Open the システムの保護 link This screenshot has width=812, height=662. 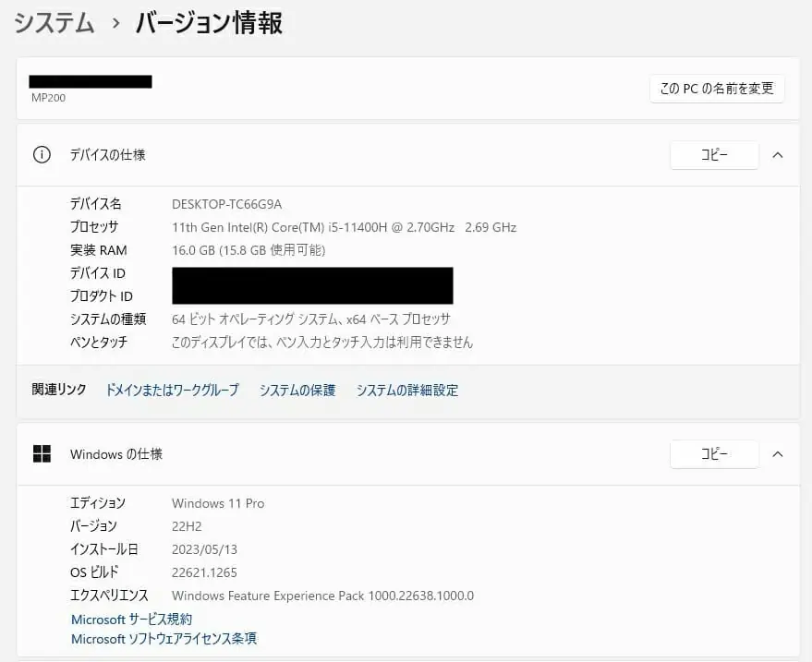click(297, 391)
